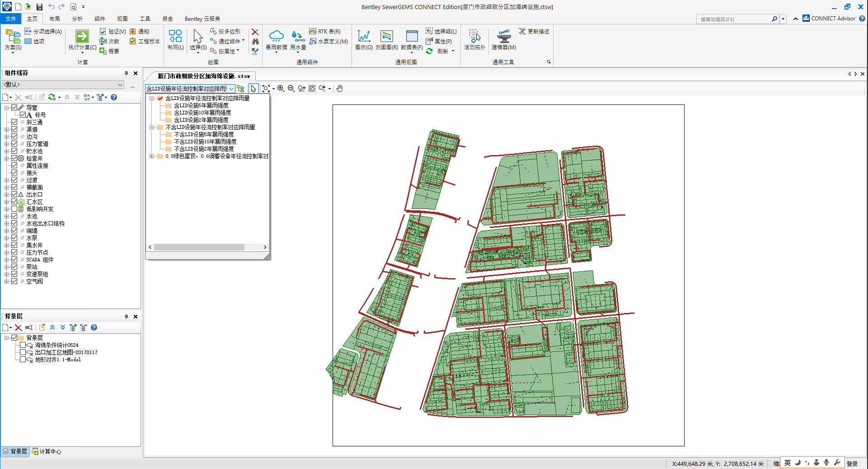Click the 属性(P) properties button
The image size is (868, 469).
click(439, 42)
